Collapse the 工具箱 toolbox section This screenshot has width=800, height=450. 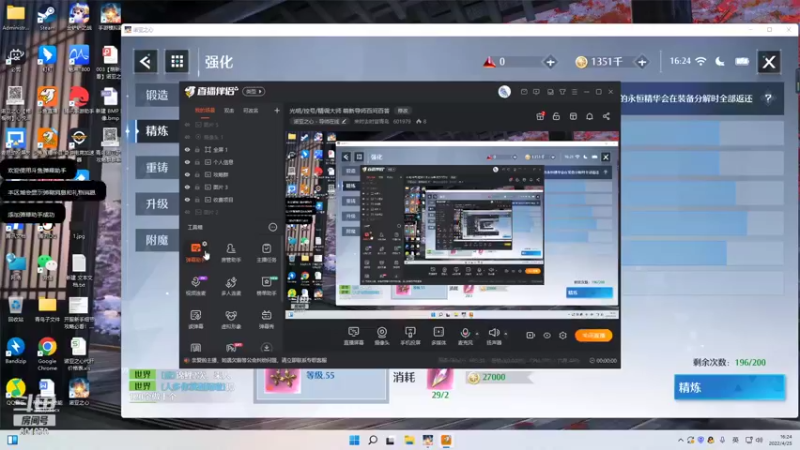273,227
